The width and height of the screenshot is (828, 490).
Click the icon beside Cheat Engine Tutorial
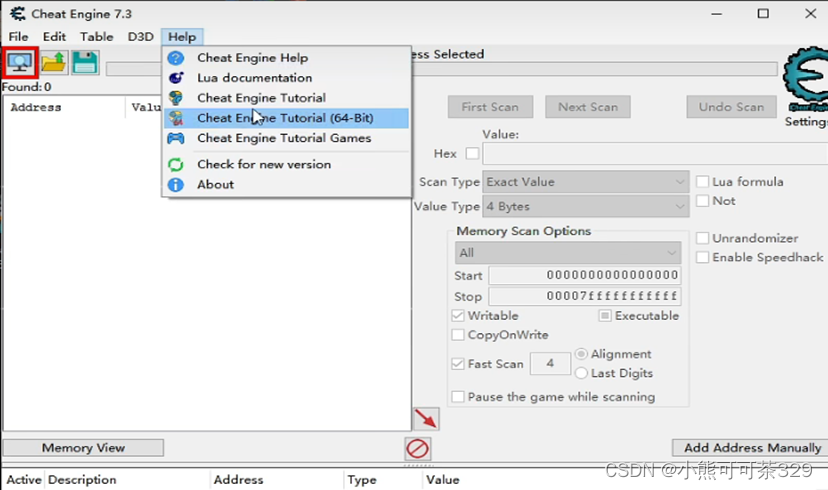[176, 98]
